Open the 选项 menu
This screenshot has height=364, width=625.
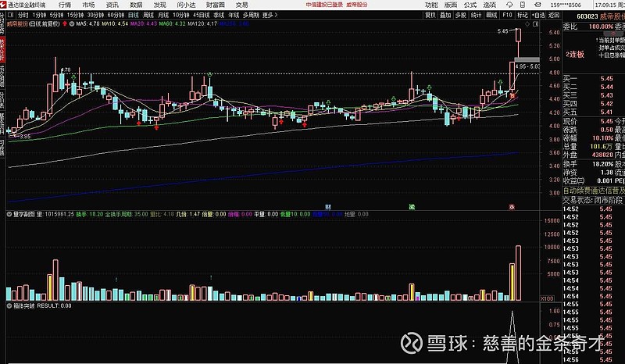click(490, 5)
